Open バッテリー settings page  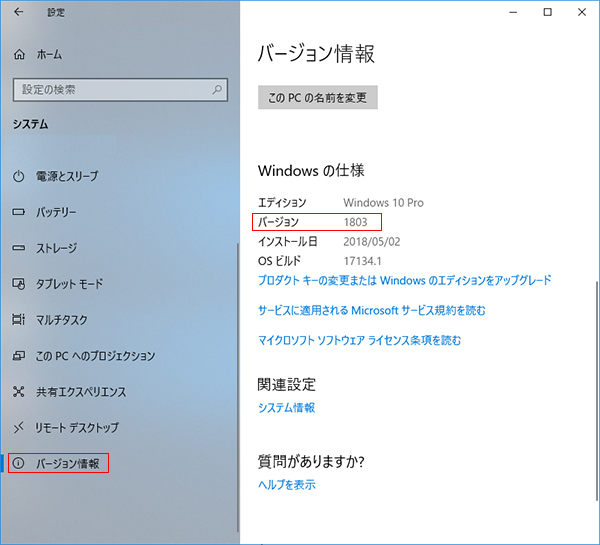56,212
